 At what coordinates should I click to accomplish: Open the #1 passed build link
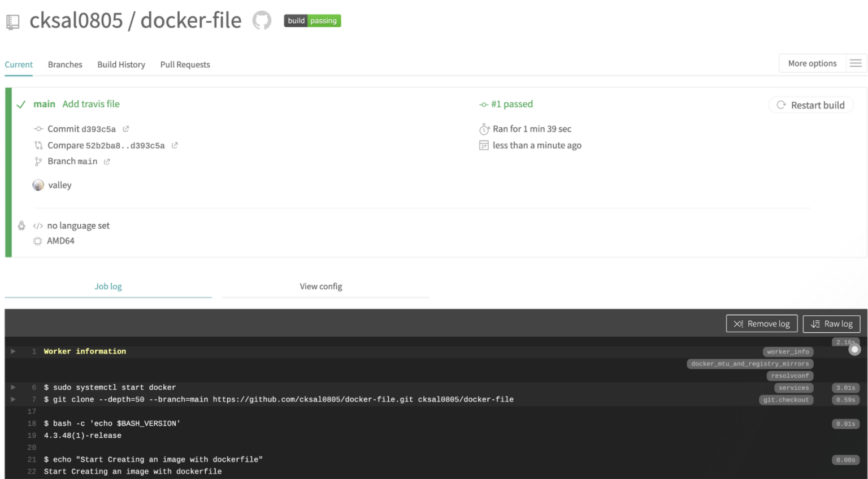pos(512,104)
